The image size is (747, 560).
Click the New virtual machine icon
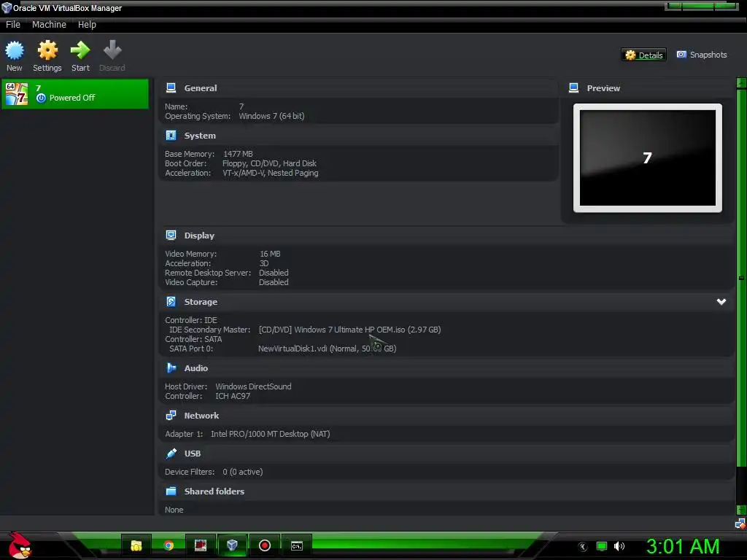click(x=15, y=50)
